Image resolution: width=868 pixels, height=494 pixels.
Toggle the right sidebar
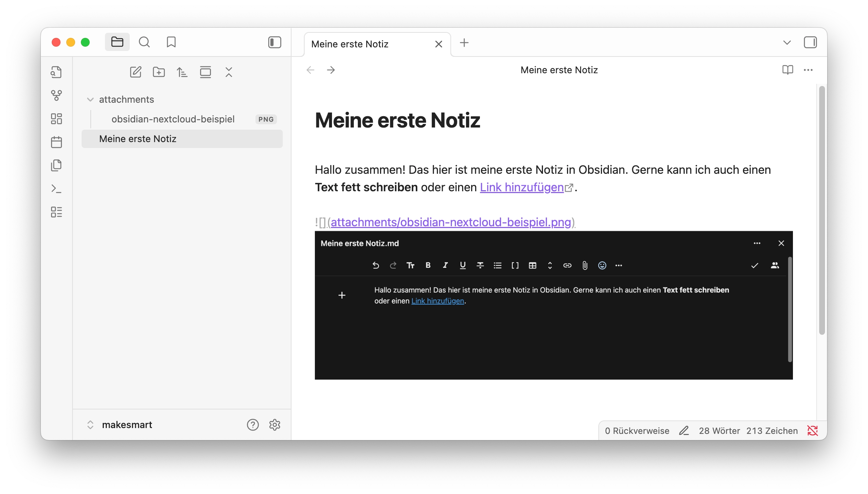click(810, 42)
